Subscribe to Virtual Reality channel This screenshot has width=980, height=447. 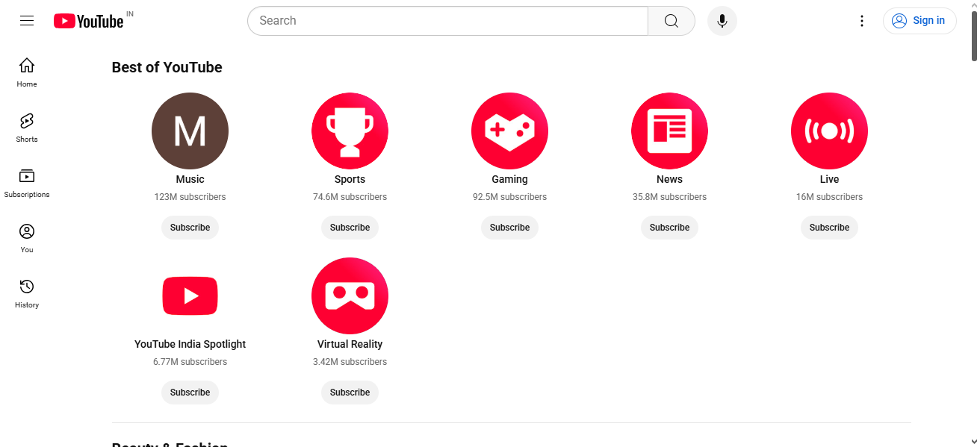(350, 393)
